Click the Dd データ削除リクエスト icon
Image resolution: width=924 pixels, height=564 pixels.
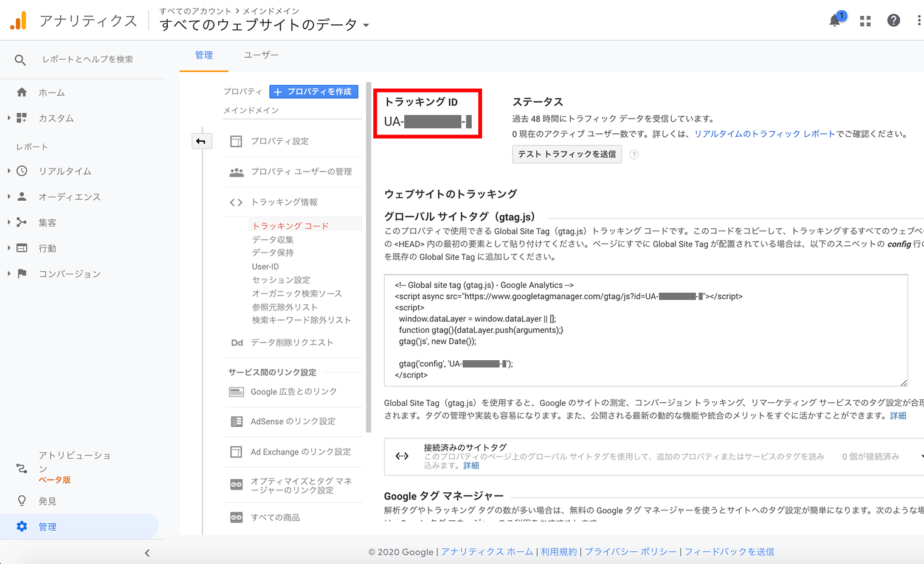236,343
